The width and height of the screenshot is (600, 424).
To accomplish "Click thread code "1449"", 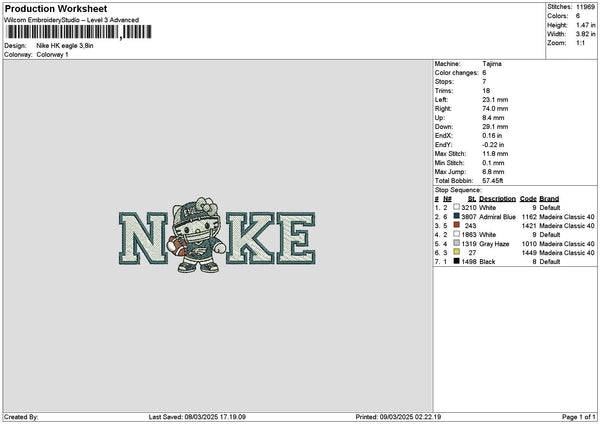I will [529, 253].
